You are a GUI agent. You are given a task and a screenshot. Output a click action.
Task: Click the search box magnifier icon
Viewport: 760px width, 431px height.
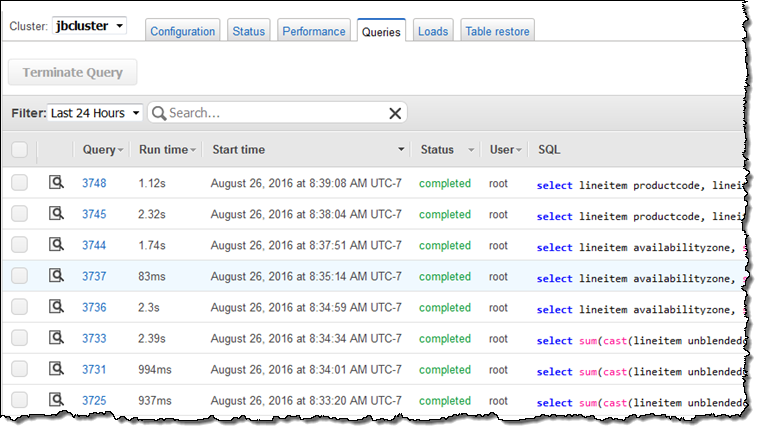point(160,113)
